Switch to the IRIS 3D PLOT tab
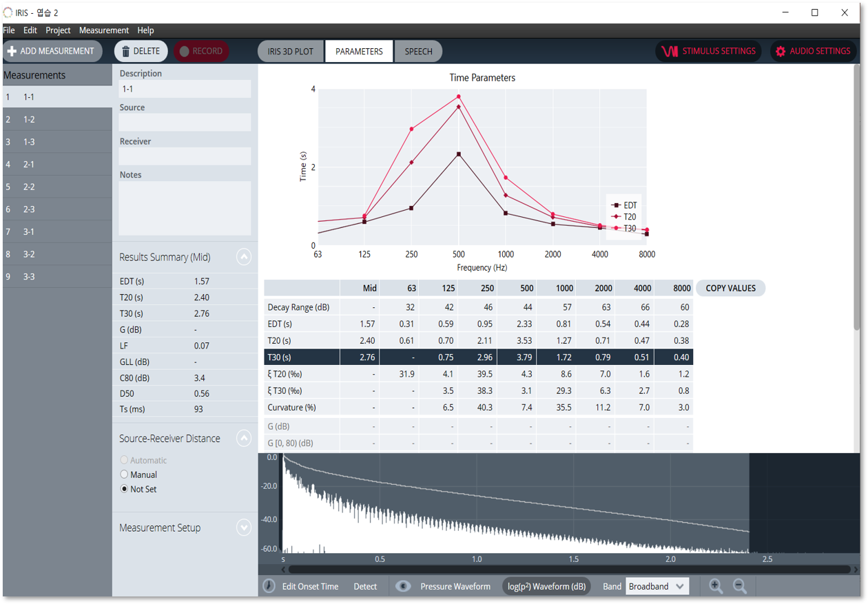Viewport: 868px width, 604px height. point(290,52)
